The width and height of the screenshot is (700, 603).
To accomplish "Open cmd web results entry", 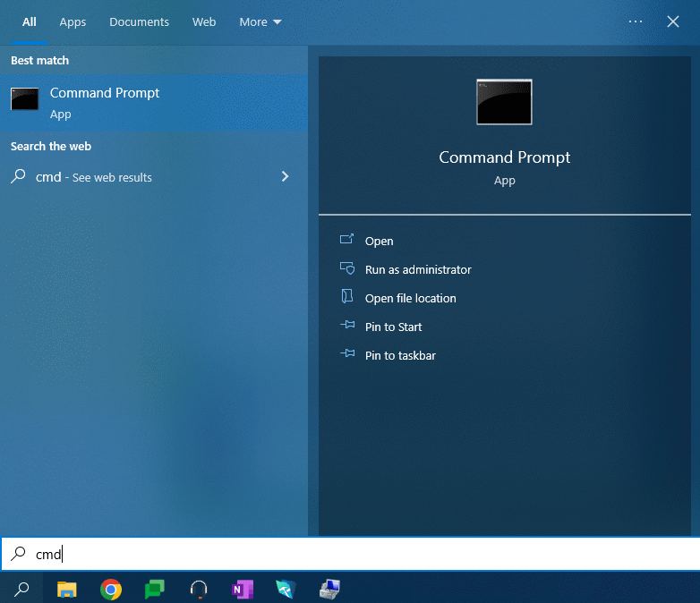I will (154, 177).
